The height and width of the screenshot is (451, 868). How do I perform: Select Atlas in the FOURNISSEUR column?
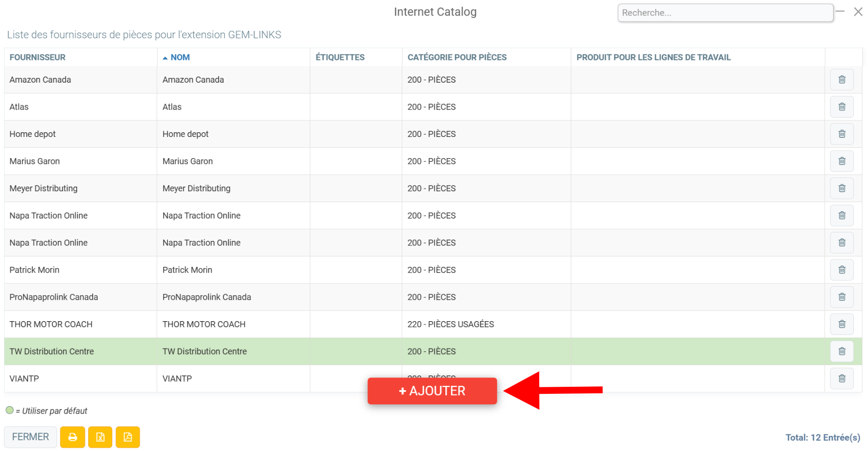coord(19,107)
